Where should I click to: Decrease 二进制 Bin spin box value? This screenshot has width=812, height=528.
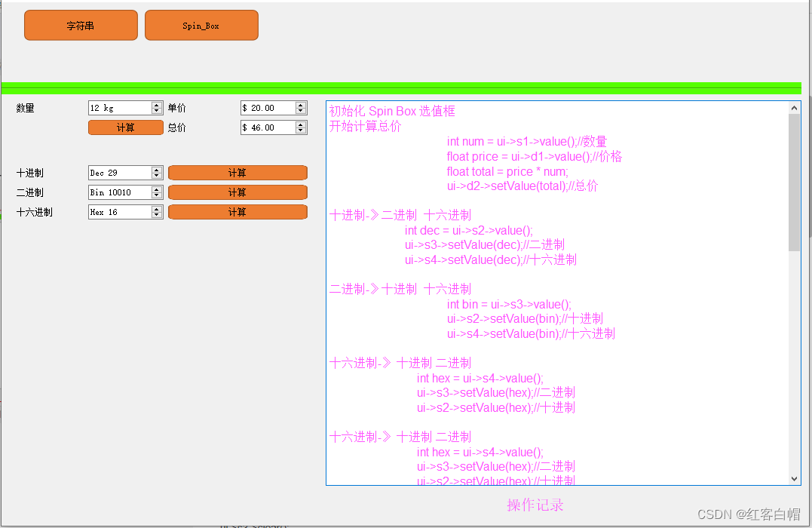pyautogui.click(x=157, y=195)
